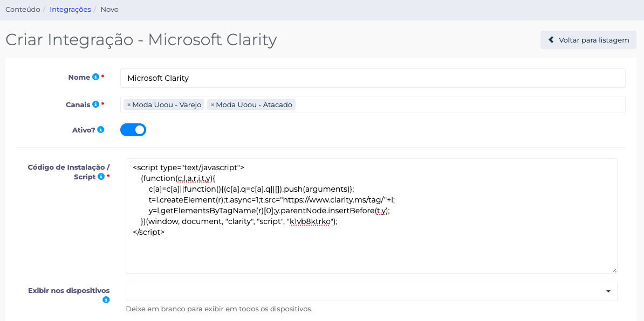644x321 pixels.
Task: Click info icon under Exibir nos dispositivos
Action: point(106,300)
